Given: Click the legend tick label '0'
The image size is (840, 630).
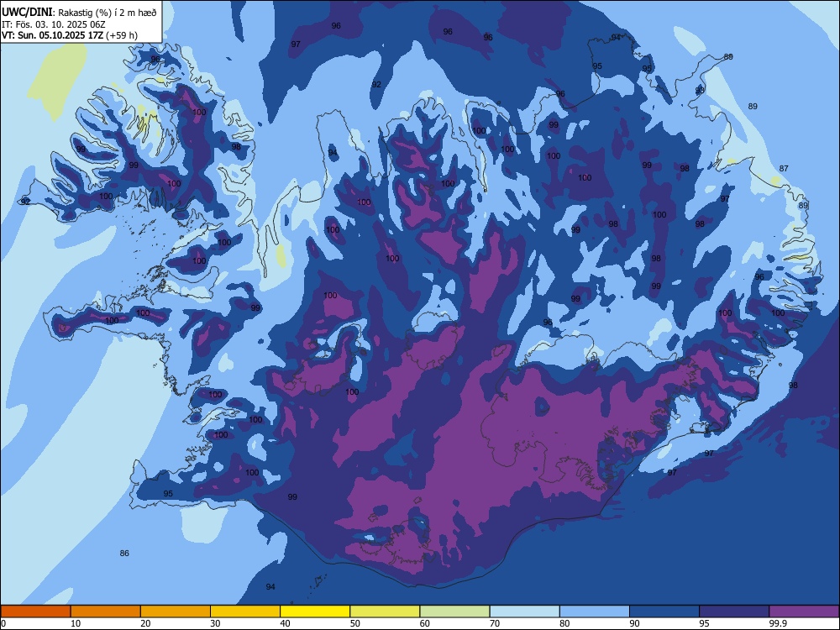Looking at the screenshot, I should click(x=3, y=623).
